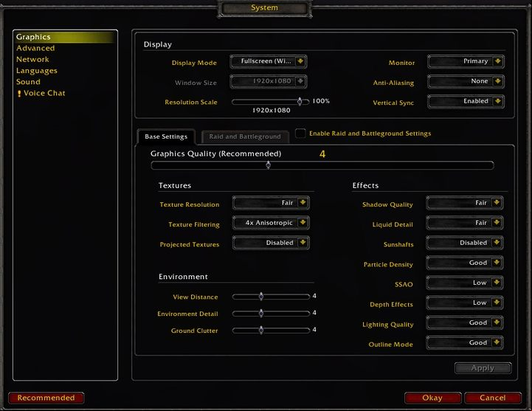Open the Monitor dropdown
Image resolution: width=532 pixels, height=411 pixels.
pyautogui.click(x=466, y=61)
